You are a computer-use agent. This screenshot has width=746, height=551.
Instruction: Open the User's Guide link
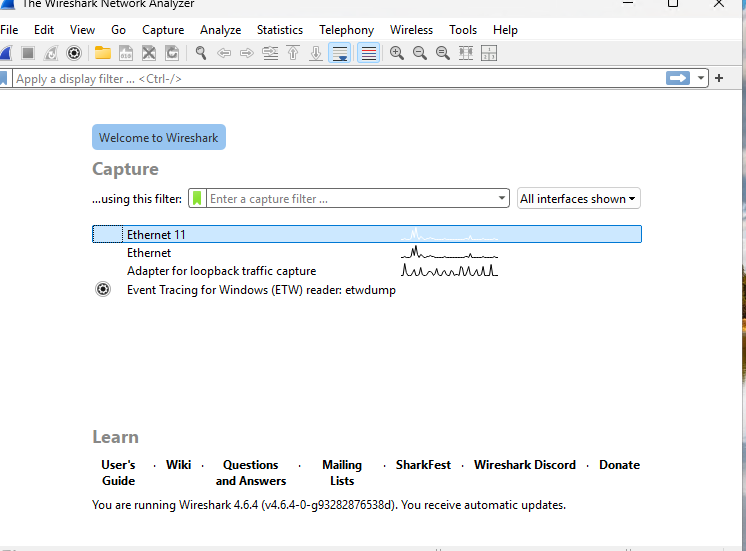click(118, 472)
